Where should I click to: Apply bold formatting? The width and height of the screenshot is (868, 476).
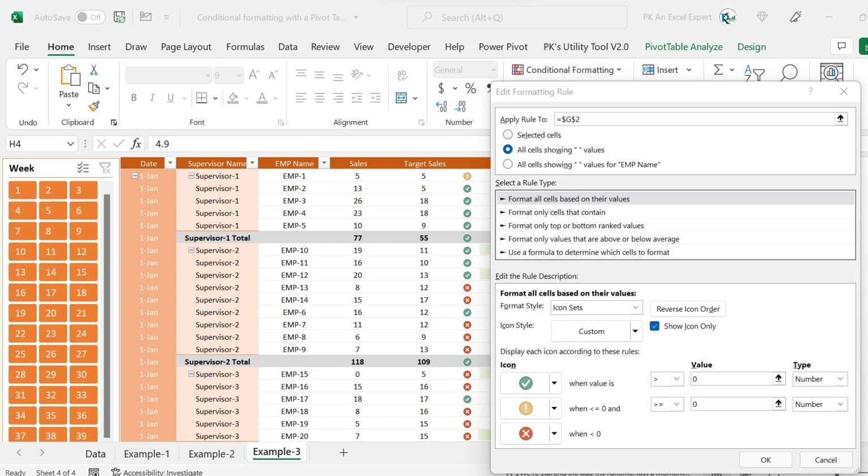(134, 97)
